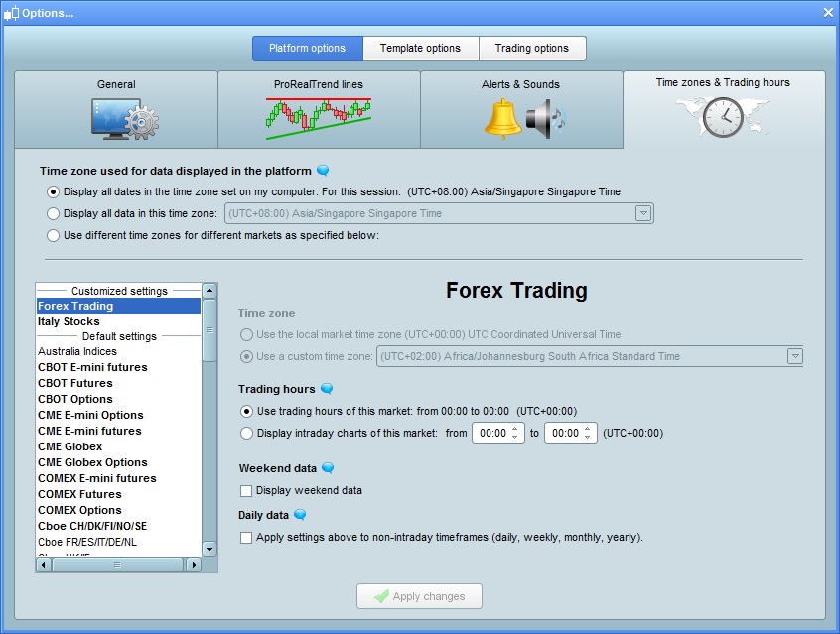
Task: Click the candlestick icon in the title bar
Action: pos(11,13)
